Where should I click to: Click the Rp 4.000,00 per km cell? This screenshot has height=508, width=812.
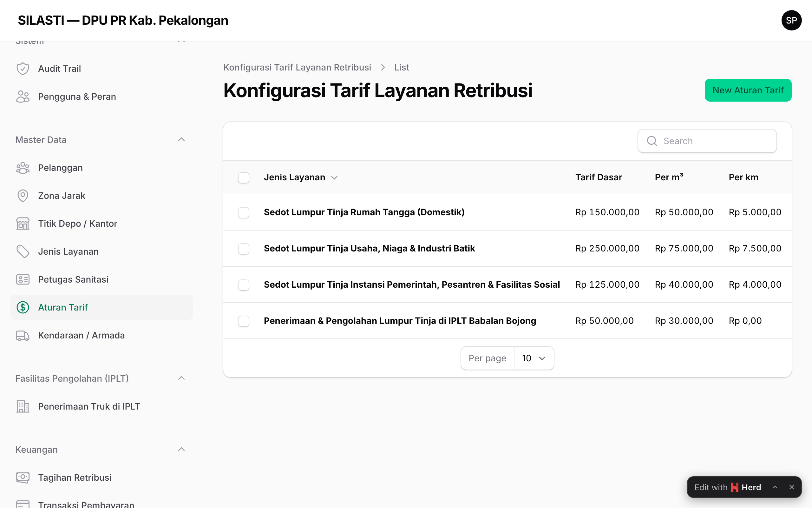point(755,284)
